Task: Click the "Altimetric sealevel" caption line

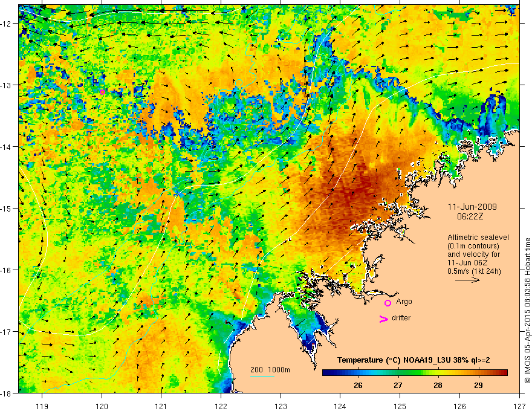Action: point(478,238)
